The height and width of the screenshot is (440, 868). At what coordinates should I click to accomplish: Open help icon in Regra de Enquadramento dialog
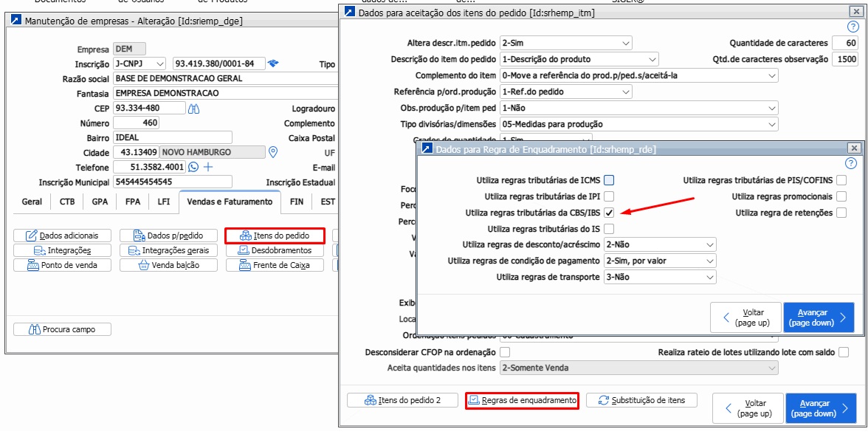point(852,162)
